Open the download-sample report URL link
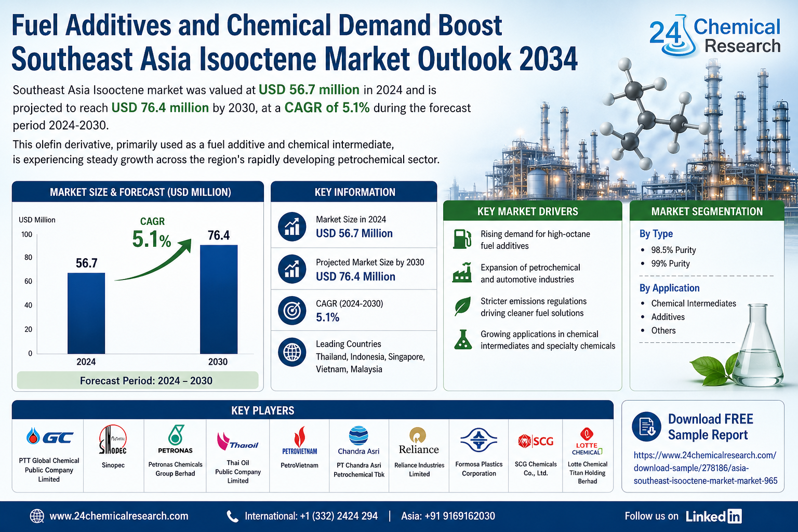The height and width of the screenshot is (532, 798). coord(705,468)
